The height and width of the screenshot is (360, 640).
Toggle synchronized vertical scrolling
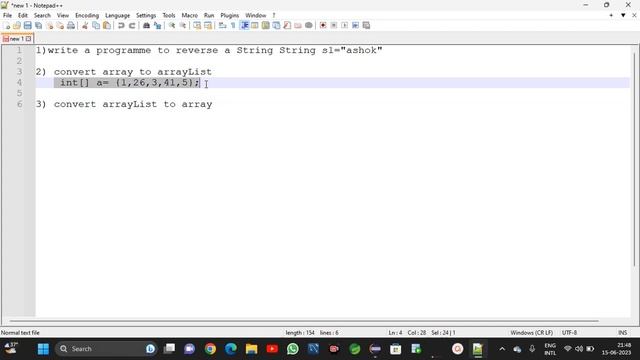[x=197, y=25]
